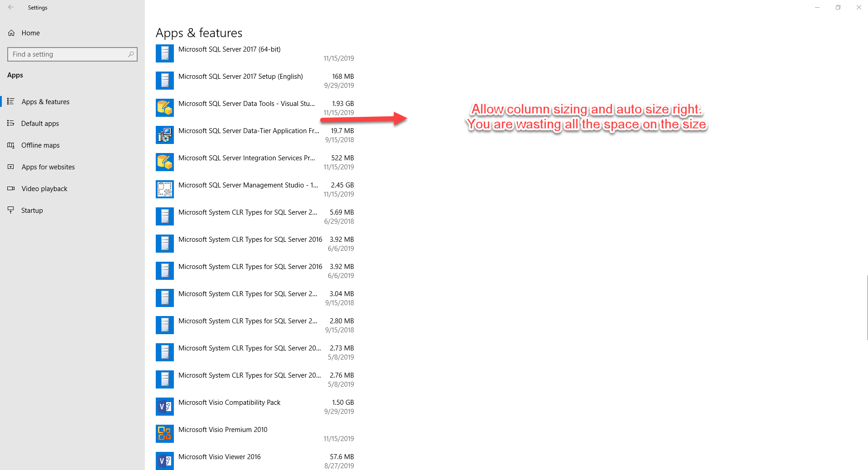Click the 168 MB size value
This screenshot has height=470, width=868.
click(x=343, y=77)
